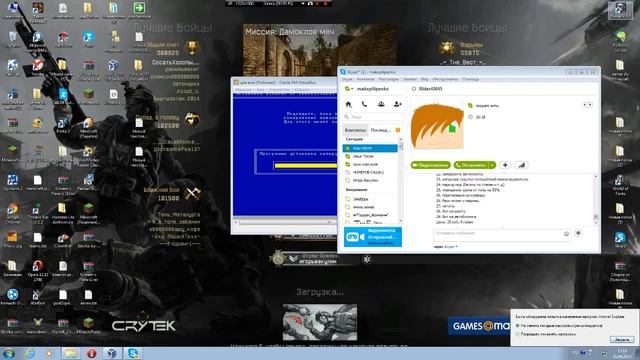The height and width of the screenshot is (360, 640).
Task: Click the Skype contact search field
Action: tap(372, 117)
